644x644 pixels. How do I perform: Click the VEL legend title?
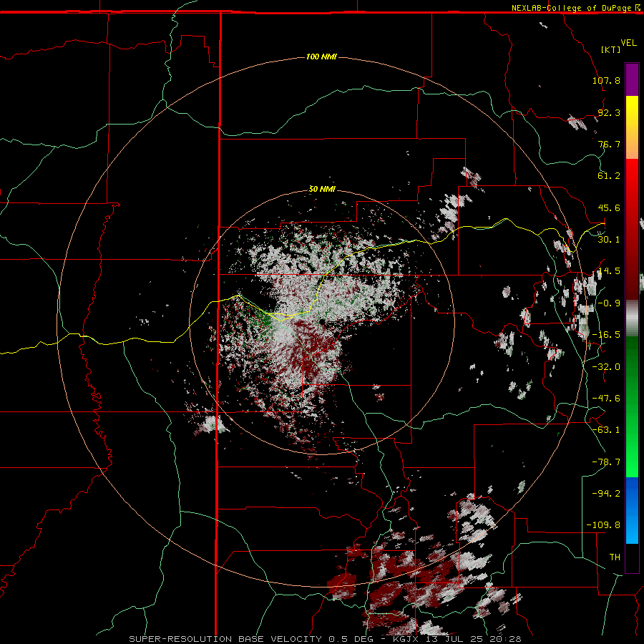[x=628, y=43]
